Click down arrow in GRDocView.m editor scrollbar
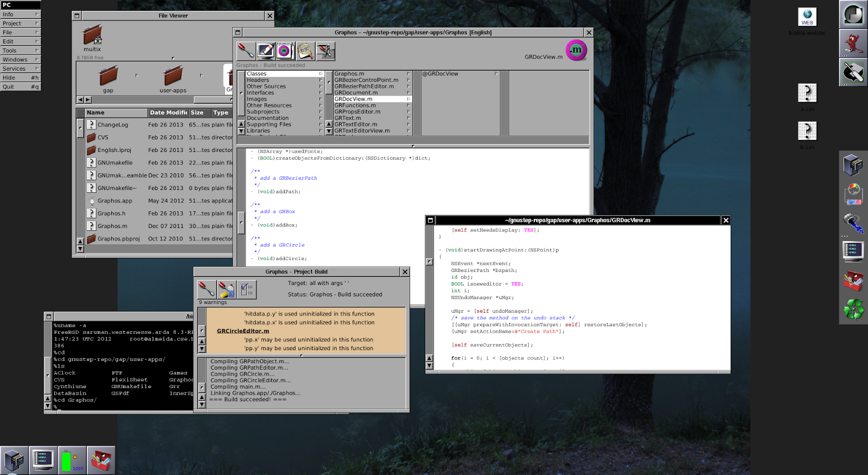This screenshot has height=475, width=868. click(x=429, y=365)
